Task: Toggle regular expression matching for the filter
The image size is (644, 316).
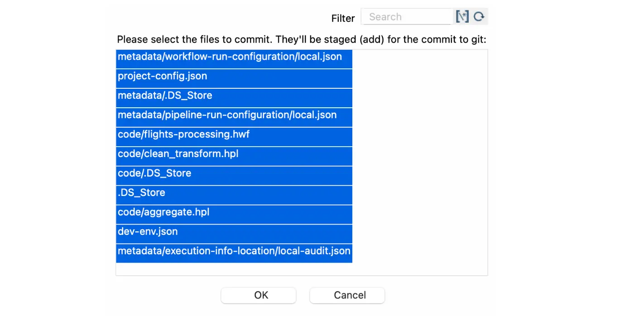Action: (x=462, y=16)
